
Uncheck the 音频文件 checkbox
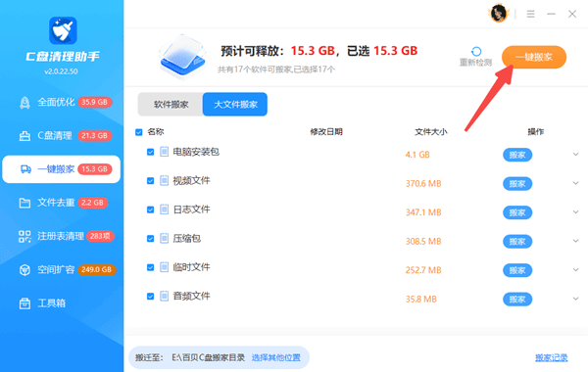click(150, 296)
